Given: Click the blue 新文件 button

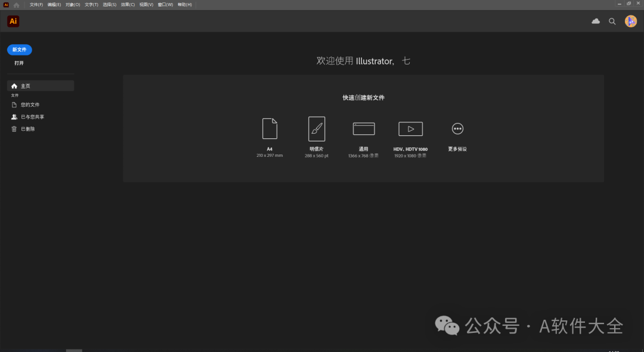Looking at the screenshot, I should [x=19, y=50].
